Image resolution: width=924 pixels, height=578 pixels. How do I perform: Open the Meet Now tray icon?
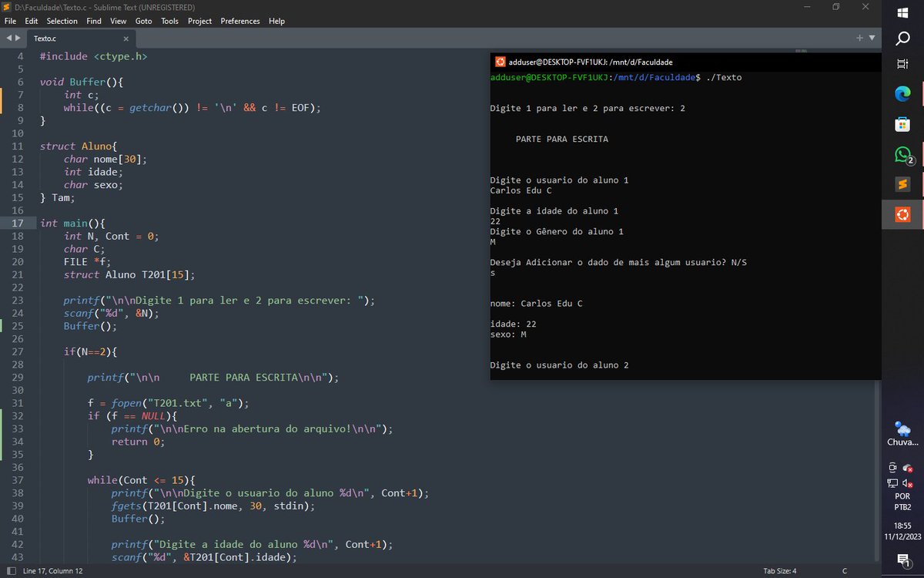point(893,468)
